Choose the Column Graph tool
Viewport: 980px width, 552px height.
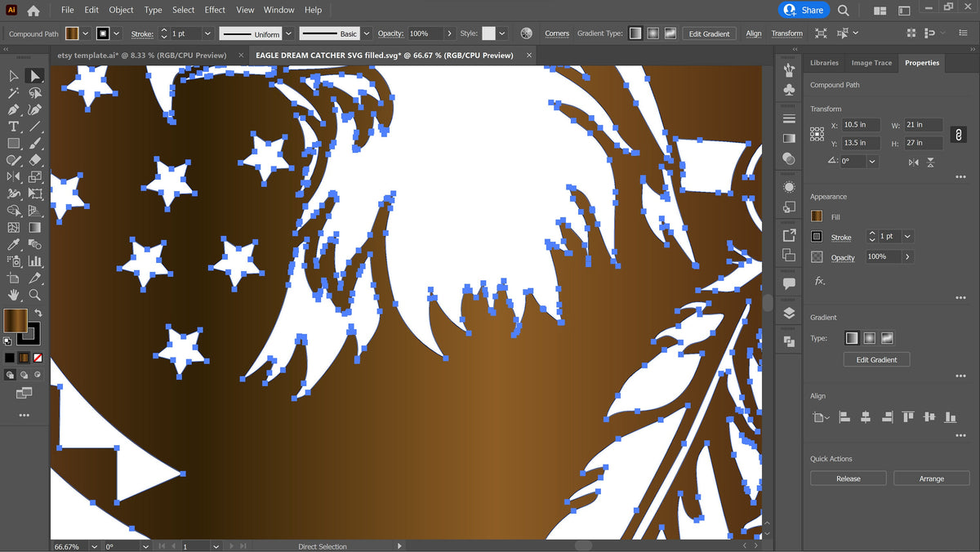tap(34, 261)
